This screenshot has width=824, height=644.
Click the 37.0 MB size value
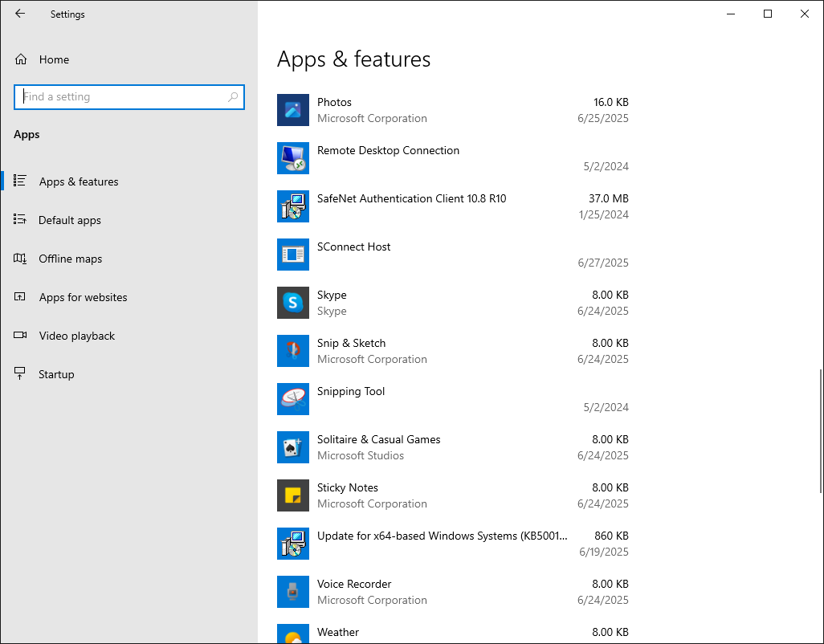609,198
